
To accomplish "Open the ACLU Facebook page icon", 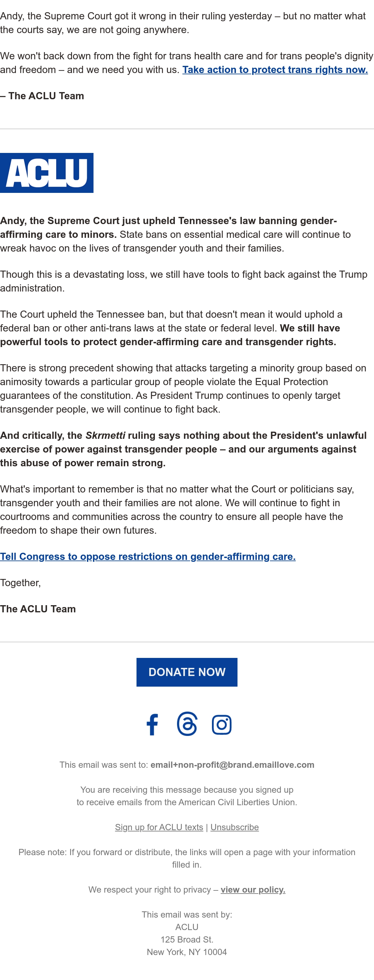I will click(152, 724).
